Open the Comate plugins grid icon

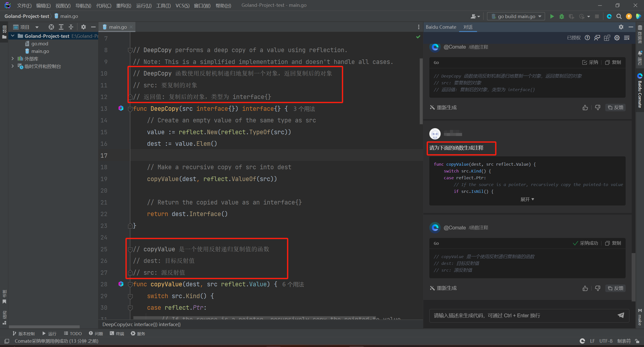point(607,38)
